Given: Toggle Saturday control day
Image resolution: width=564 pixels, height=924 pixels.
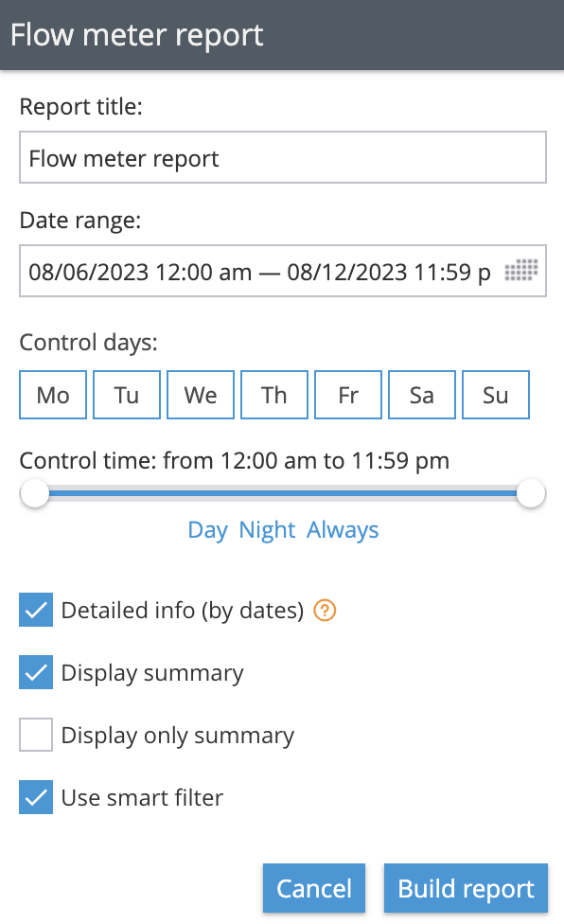Looking at the screenshot, I should [422, 395].
